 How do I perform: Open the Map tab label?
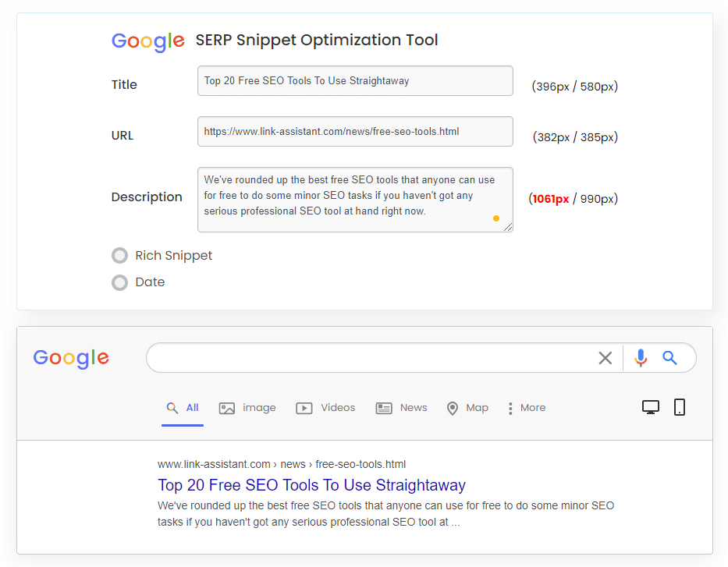[x=478, y=408]
